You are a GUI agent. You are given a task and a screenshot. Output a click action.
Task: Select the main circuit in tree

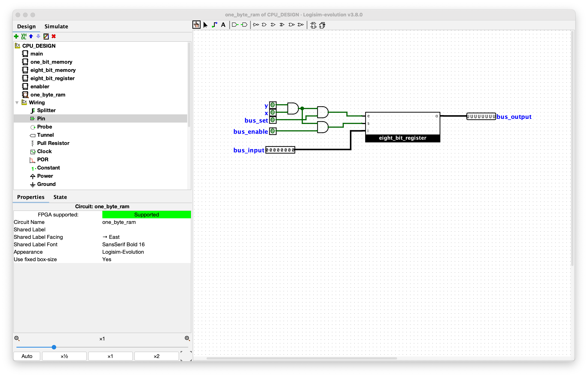[x=37, y=54]
